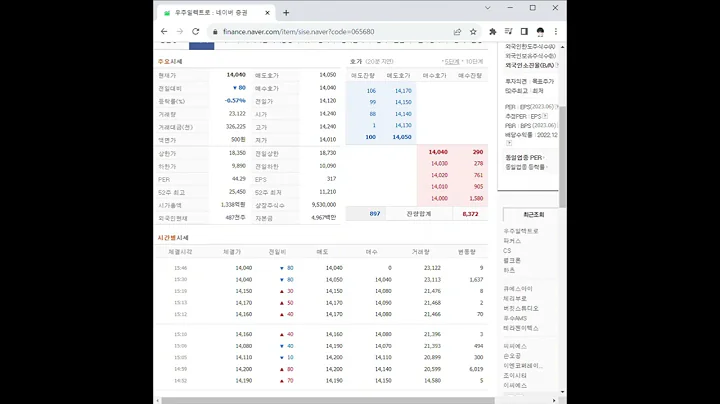This screenshot has width=720, height=404.
Task: Open 테라젠이텍스 in the recent list
Action: [521, 328]
